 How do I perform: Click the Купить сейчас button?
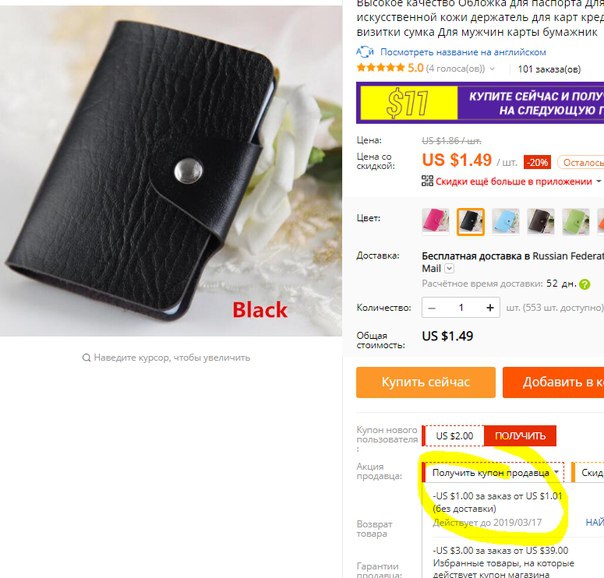coord(426,382)
